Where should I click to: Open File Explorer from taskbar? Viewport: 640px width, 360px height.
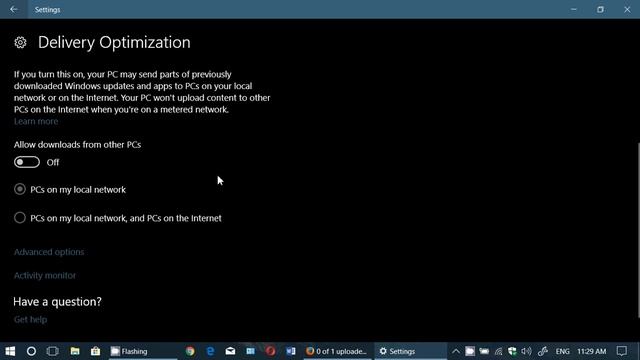[75, 351]
